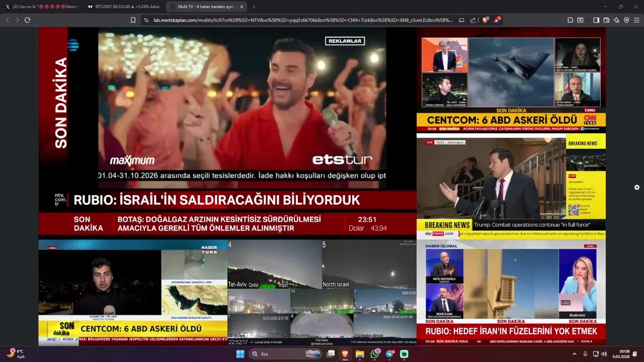Open Leo AI sparkle icon
The width and height of the screenshot is (644, 362).
click(x=616, y=20)
